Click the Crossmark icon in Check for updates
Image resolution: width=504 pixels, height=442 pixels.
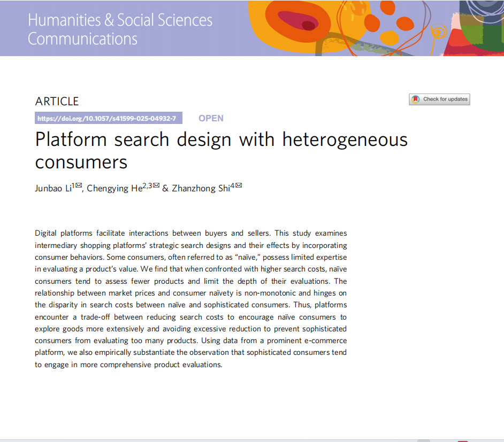coord(416,99)
